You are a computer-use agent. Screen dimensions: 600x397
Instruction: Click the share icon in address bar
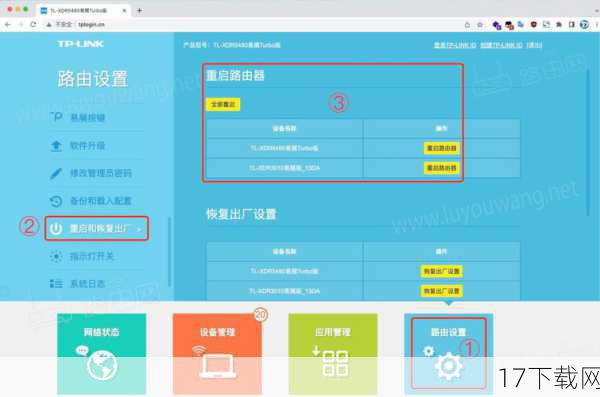pos(467,25)
